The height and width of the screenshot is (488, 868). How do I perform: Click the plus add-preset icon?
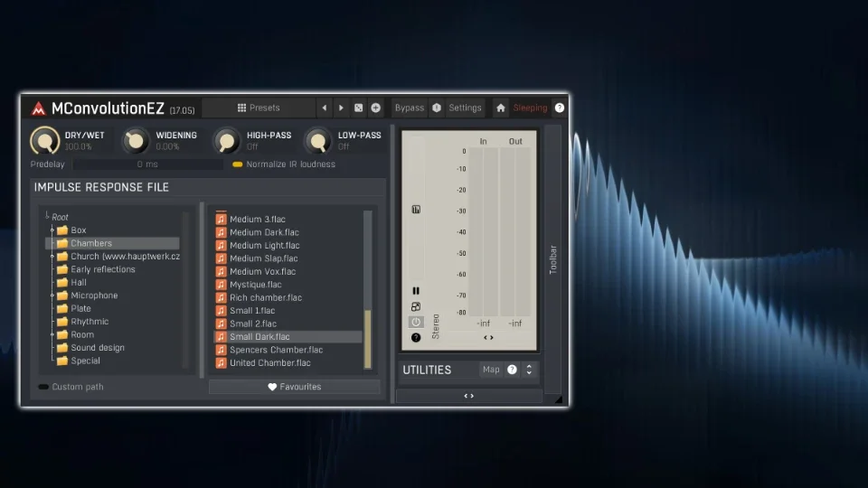(375, 108)
